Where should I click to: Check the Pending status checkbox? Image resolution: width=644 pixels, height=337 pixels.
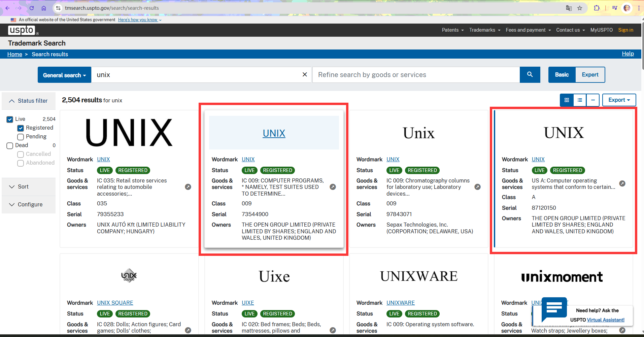tap(21, 137)
